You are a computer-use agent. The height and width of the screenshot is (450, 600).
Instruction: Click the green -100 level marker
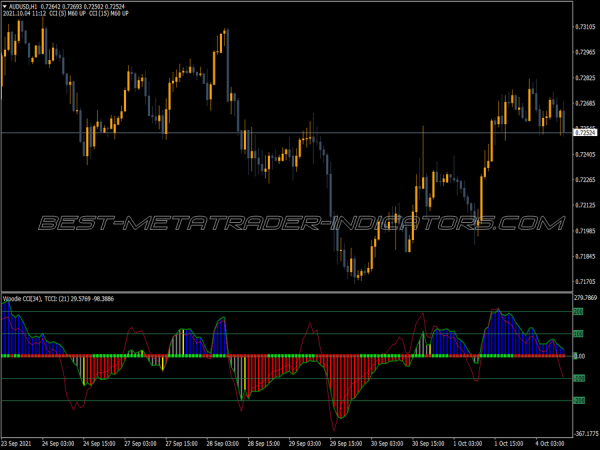tap(578, 378)
